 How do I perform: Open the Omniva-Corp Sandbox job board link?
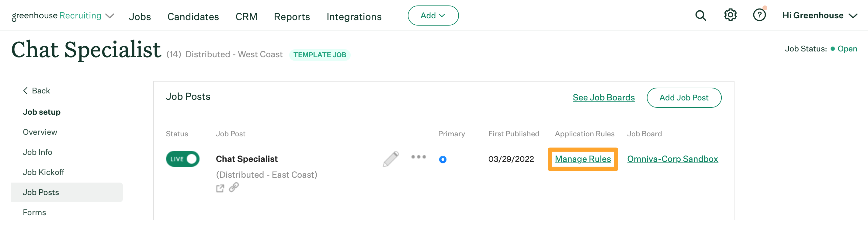tap(672, 159)
